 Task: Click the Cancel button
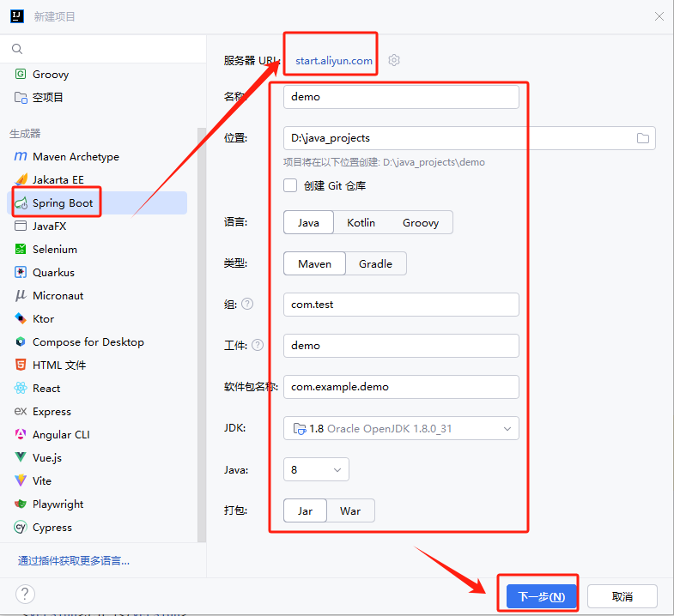(x=622, y=596)
